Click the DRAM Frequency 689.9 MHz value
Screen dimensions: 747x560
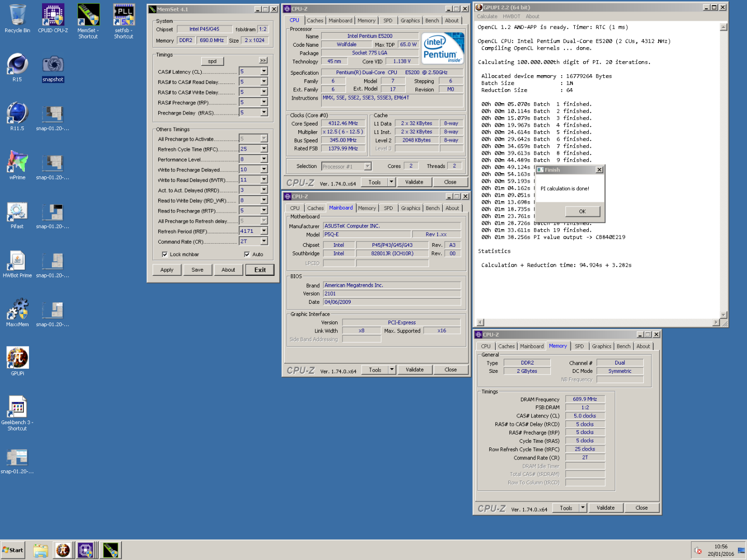(x=585, y=399)
